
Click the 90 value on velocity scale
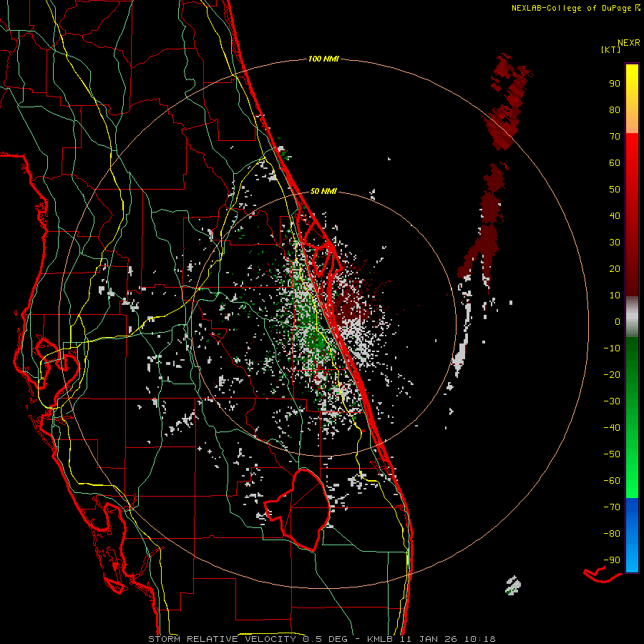point(615,84)
